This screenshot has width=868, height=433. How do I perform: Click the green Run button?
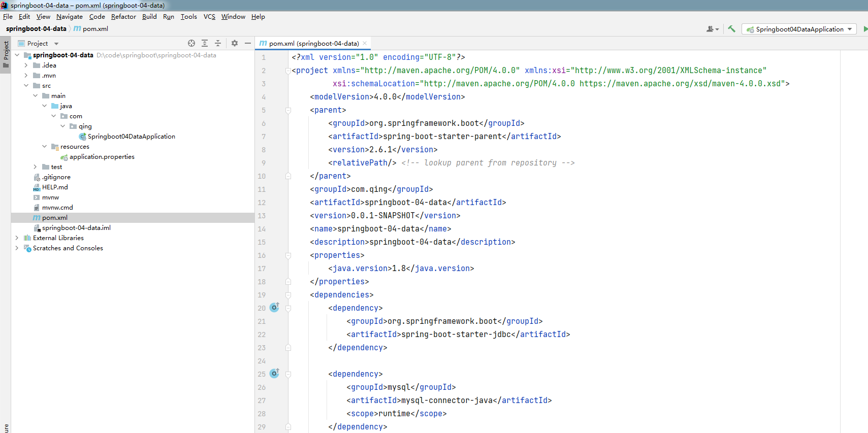[x=865, y=29]
